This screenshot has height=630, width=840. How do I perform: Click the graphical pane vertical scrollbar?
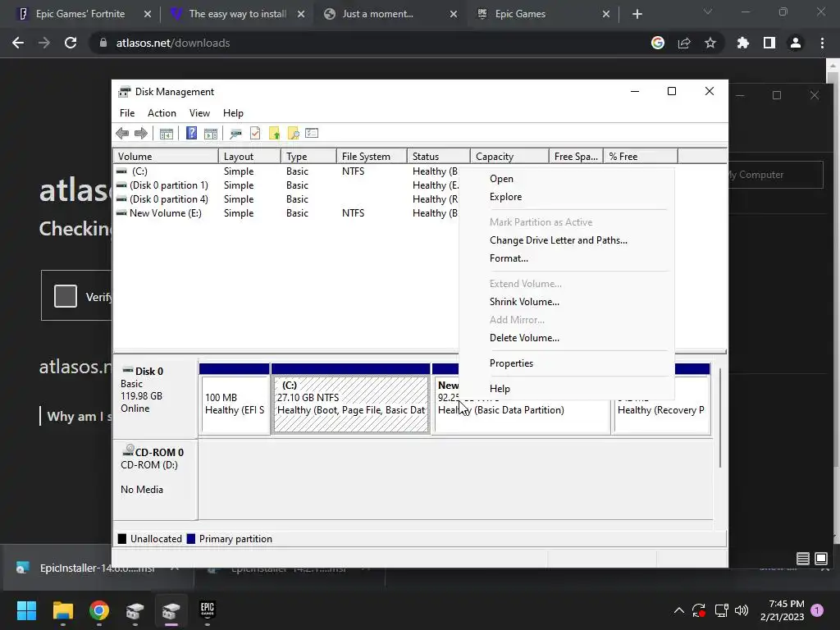coord(720,418)
